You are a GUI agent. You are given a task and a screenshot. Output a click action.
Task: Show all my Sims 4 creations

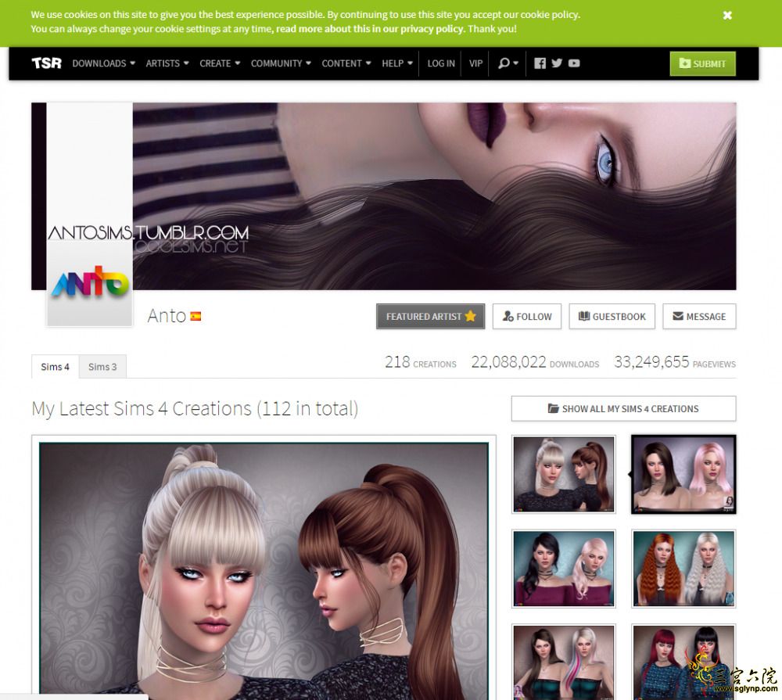tap(623, 408)
